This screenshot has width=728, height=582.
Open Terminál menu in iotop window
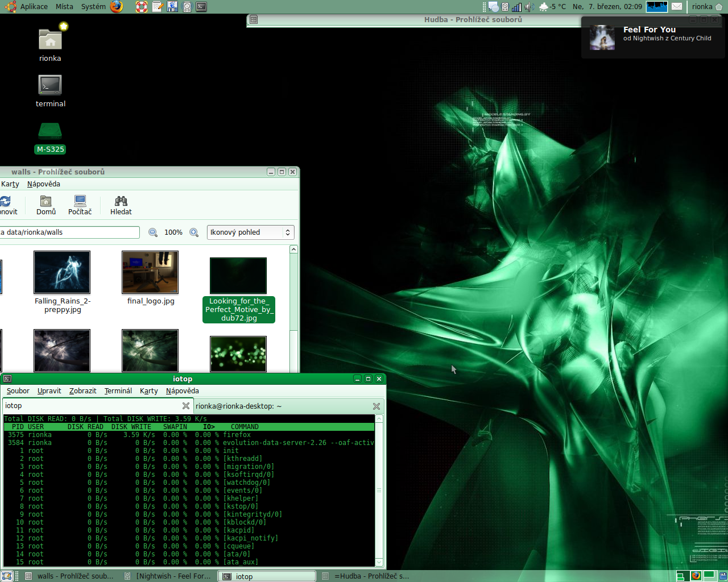pos(118,391)
